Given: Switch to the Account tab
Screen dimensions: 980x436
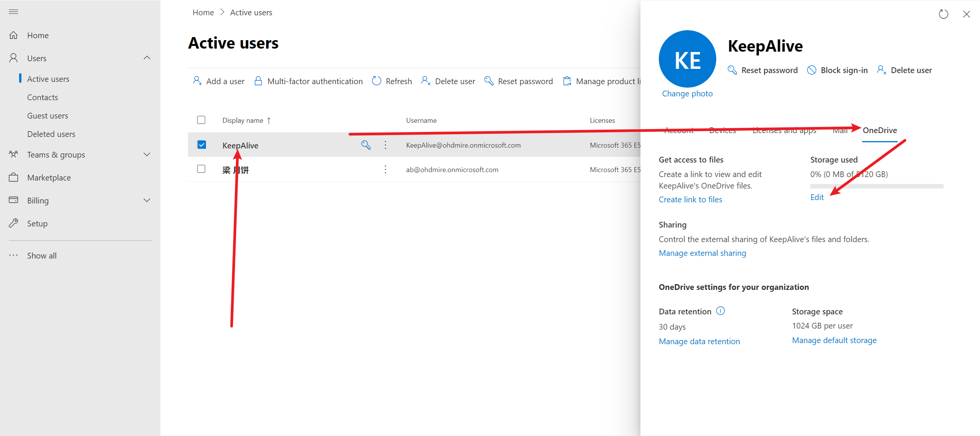Looking at the screenshot, I should click(x=679, y=130).
